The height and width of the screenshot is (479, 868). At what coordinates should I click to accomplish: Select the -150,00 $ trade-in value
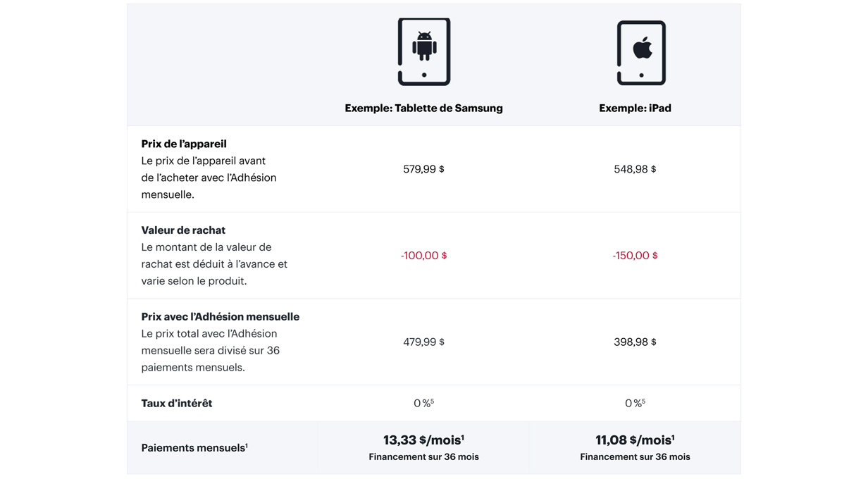click(x=635, y=256)
